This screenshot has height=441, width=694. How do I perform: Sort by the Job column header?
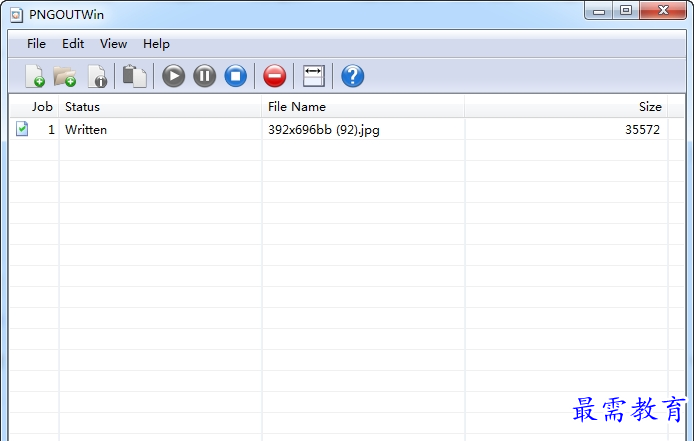pos(35,107)
